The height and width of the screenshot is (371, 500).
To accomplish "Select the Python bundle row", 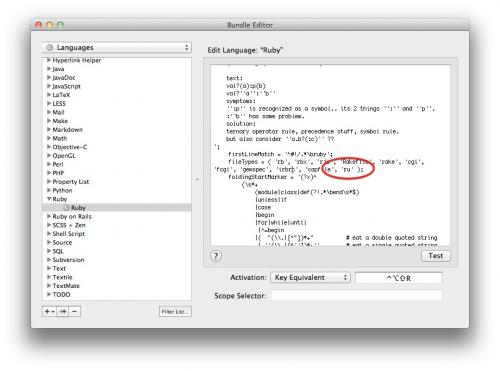I will click(x=117, y=190).
